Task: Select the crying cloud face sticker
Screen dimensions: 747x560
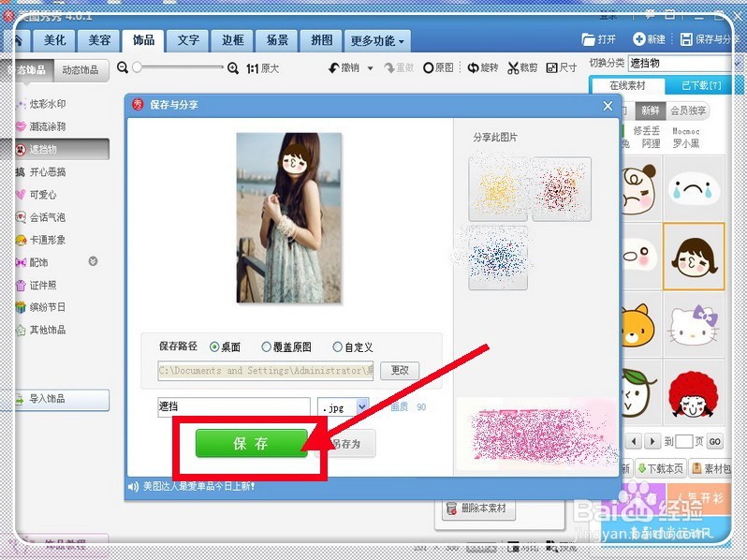Action: coord(695,188)
